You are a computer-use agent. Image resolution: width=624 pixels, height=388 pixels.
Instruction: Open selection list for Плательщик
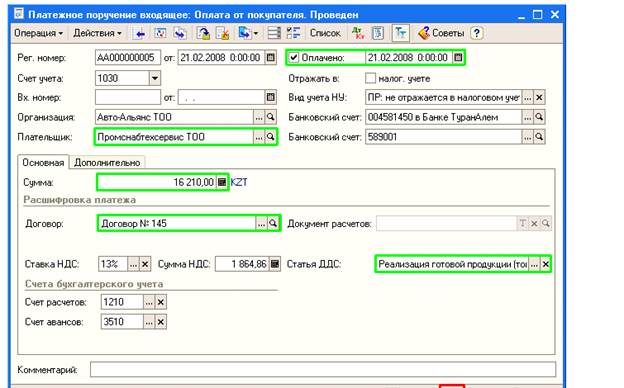259,137
